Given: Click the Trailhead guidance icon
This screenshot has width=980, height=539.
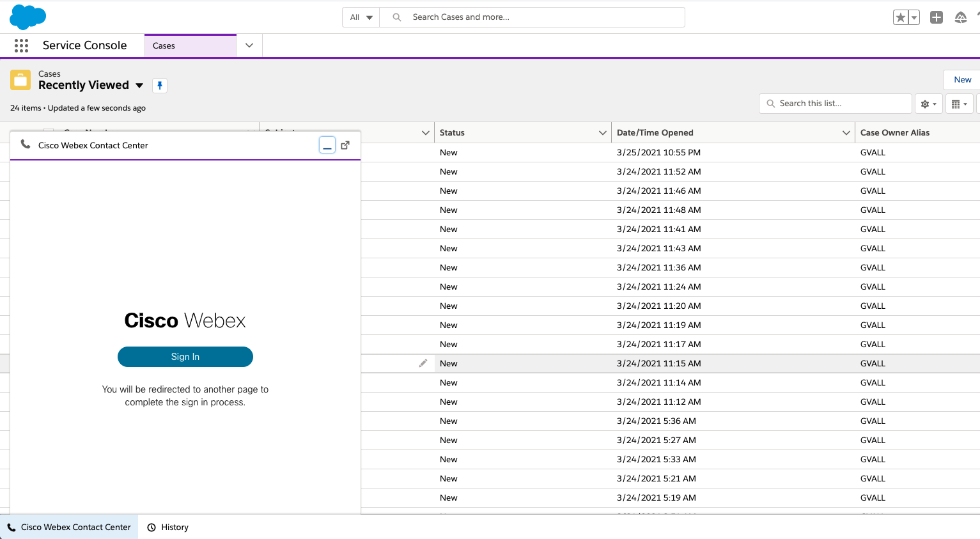Looking at the screenshot, I should click(x=960, y=18).
